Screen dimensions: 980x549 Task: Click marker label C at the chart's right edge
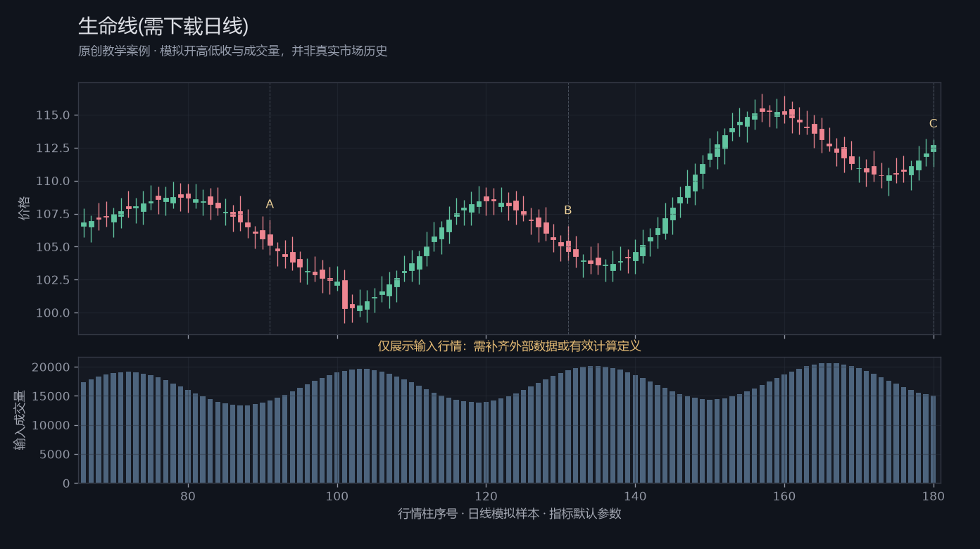point(934,124)
